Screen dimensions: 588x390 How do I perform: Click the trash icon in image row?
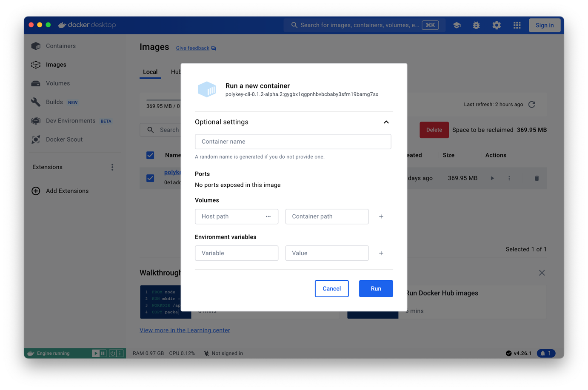(x=537, y=178)
